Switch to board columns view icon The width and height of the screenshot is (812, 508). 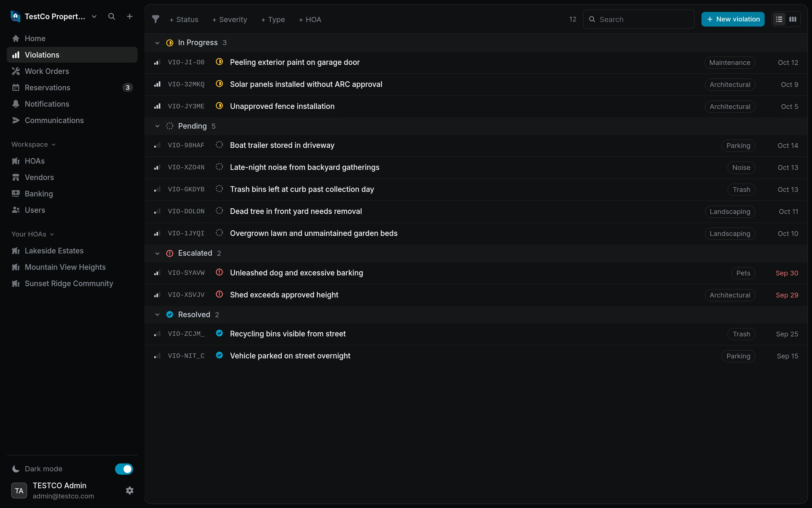pyautogui.click(x=793, y=19)
